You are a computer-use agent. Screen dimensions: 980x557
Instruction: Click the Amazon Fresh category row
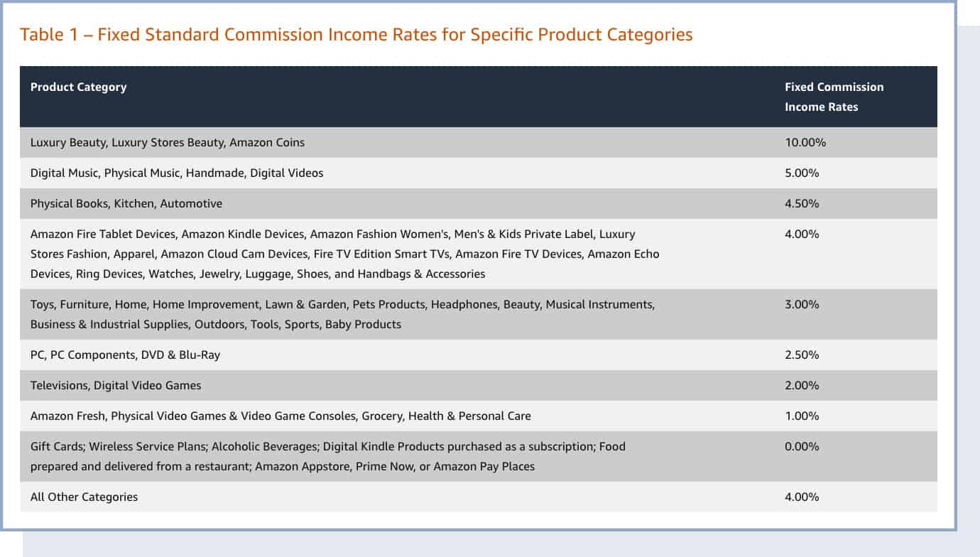(281, 416)
